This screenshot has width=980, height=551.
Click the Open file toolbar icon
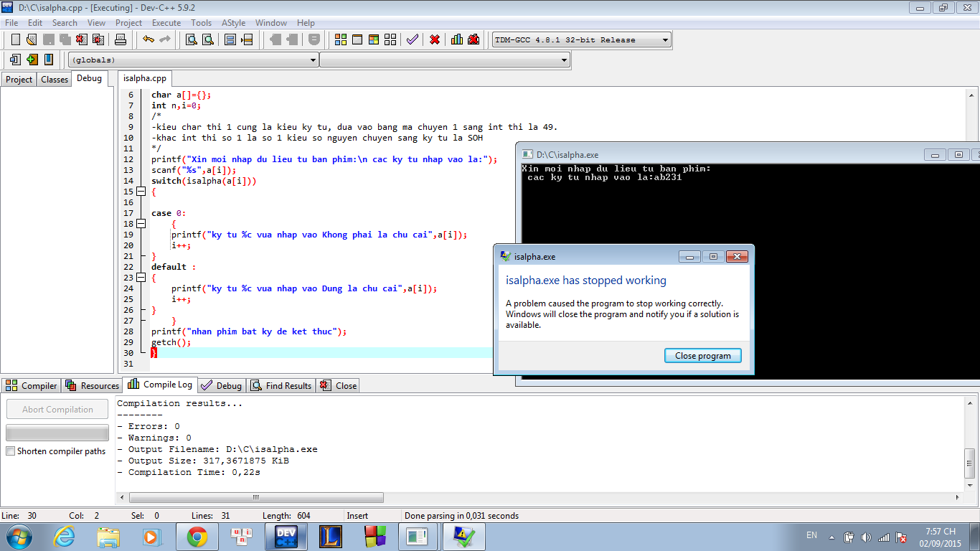(x=32, y=39)
